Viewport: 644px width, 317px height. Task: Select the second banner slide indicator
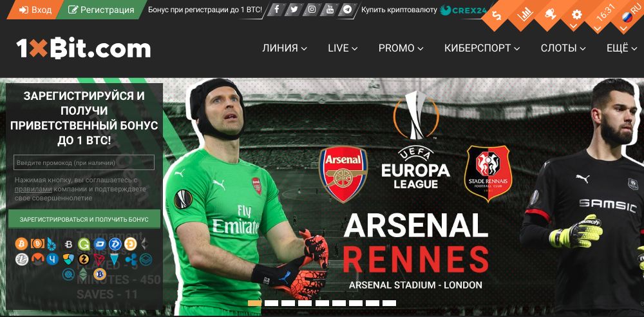pos(272,303)
